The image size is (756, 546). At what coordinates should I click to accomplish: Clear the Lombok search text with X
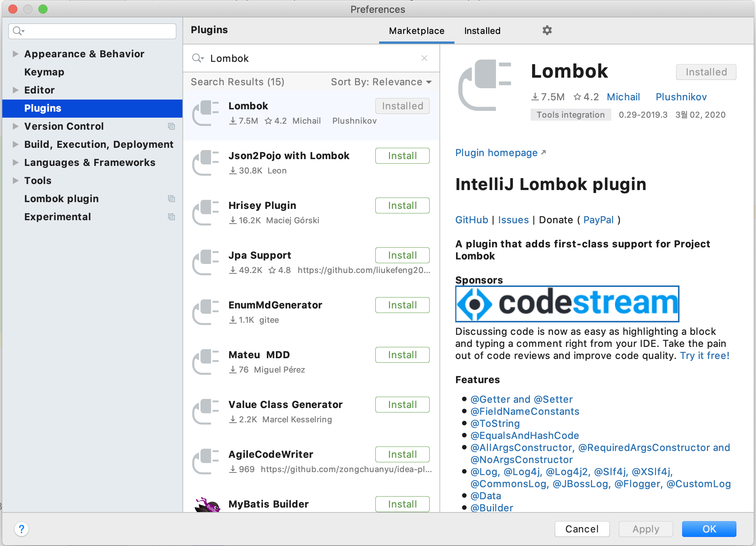coord(424,58)
